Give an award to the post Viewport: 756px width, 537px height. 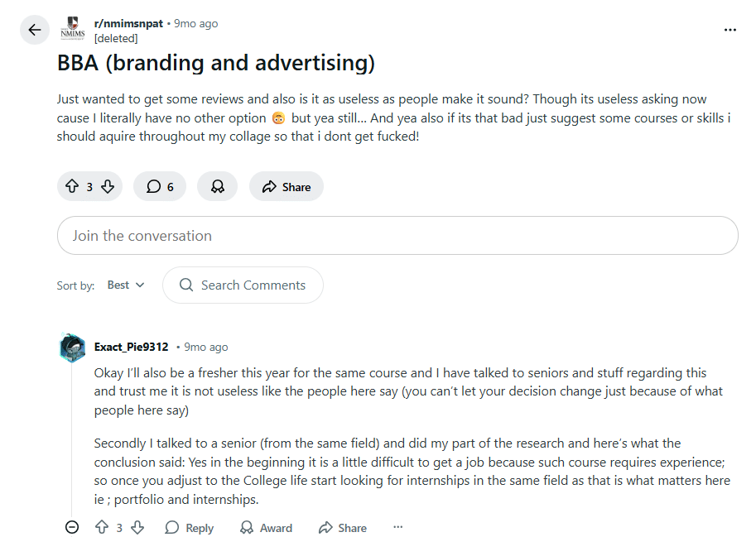218,187
